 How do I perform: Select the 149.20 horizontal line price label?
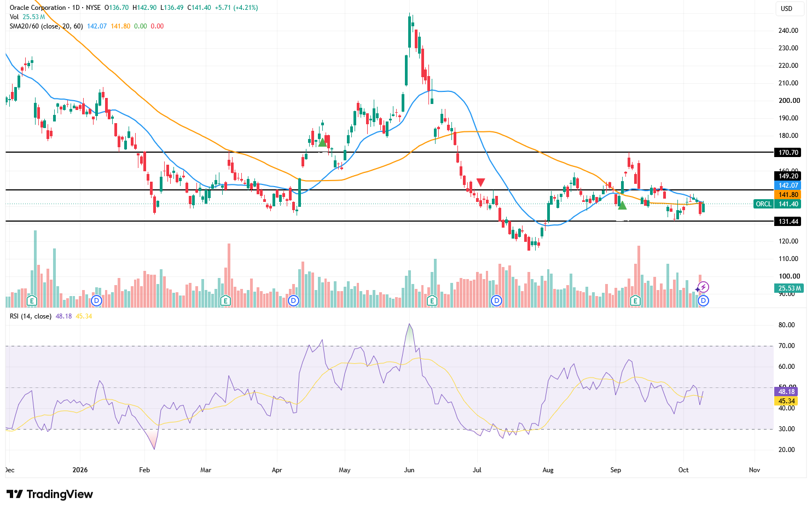(x=788, y=176)
